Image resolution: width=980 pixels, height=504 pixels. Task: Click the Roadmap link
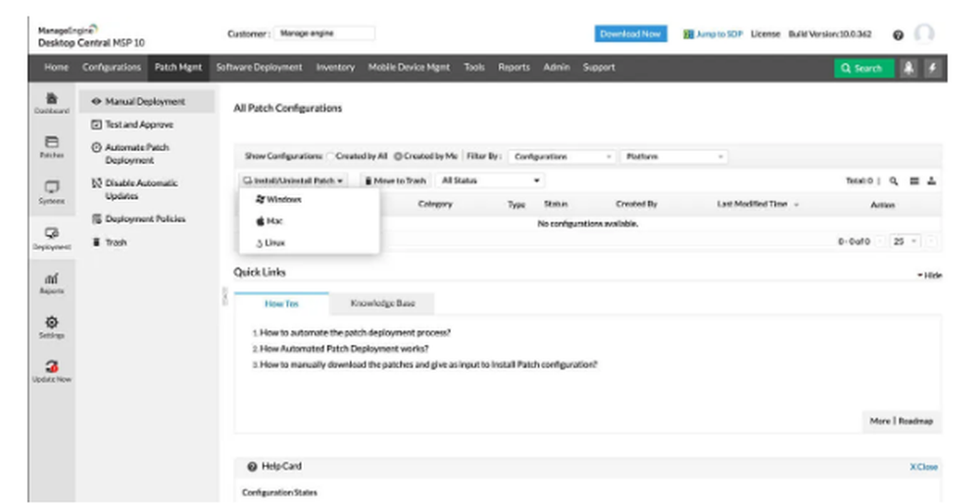(915, 421)
